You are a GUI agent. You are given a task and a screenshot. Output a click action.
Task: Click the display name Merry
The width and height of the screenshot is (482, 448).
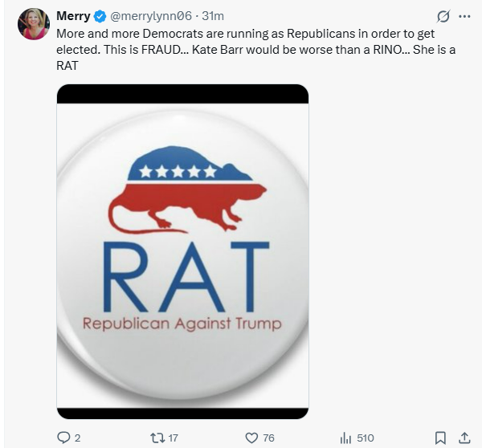pos(73,17)
